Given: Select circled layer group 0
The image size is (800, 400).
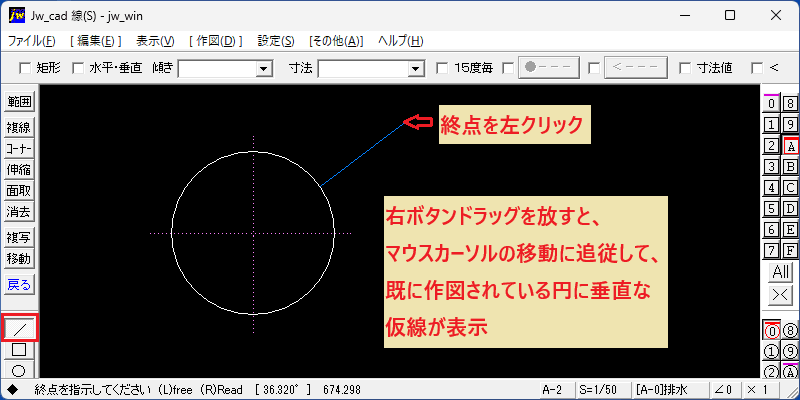Looking at the screenshot, I should [x=771, y=330].
